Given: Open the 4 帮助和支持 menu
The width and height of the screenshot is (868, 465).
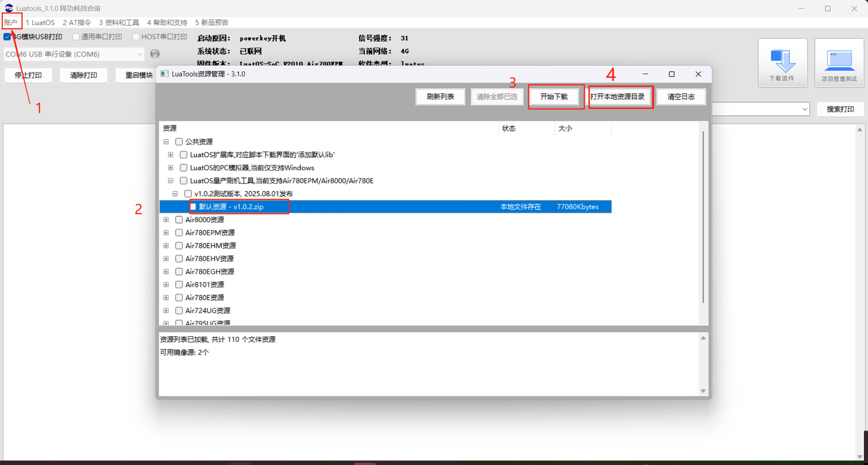Looking at the screenshot, I should coord(167,22).
